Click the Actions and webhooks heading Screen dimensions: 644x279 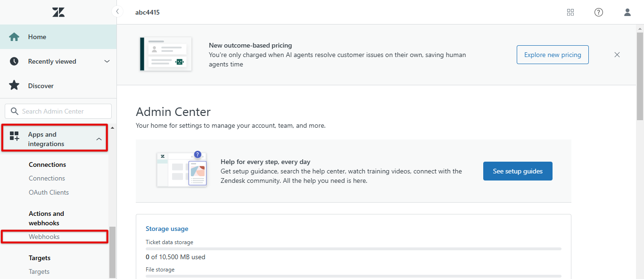coord(46,218)
